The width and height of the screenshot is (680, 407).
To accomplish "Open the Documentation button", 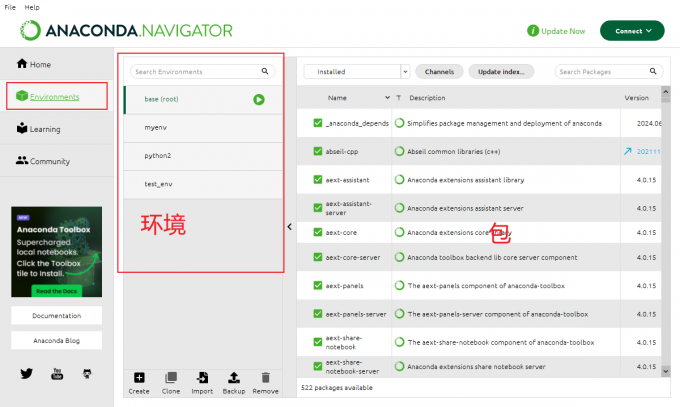I will (x=57, y=315).
